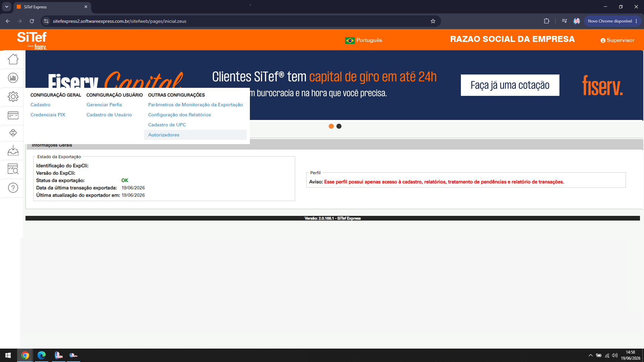Click the Brazil flag icon

click(350, 40)
